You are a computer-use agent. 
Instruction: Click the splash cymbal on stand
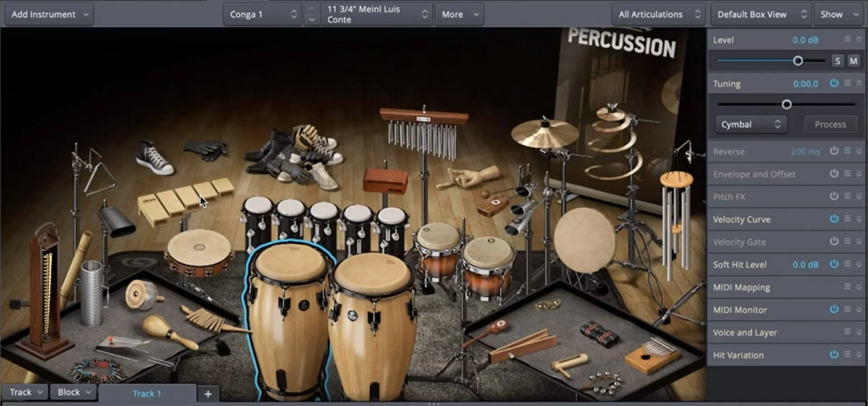click(544, 134)
